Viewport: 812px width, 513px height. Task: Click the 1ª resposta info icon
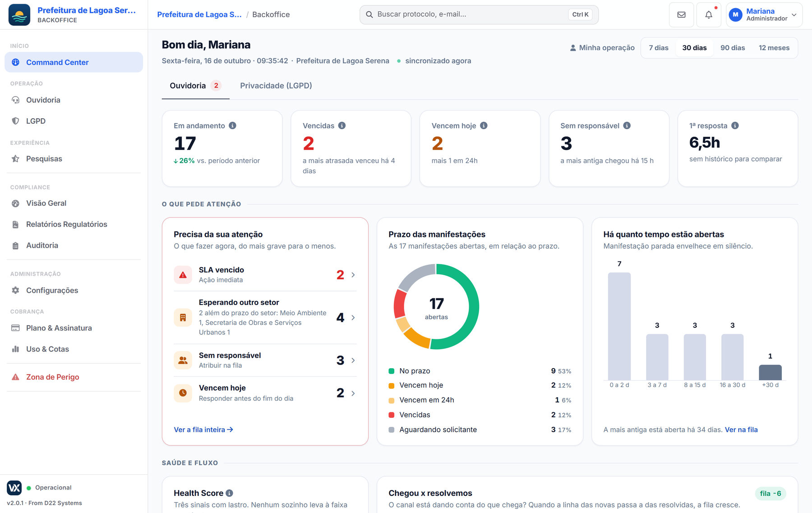click(735, 125)
